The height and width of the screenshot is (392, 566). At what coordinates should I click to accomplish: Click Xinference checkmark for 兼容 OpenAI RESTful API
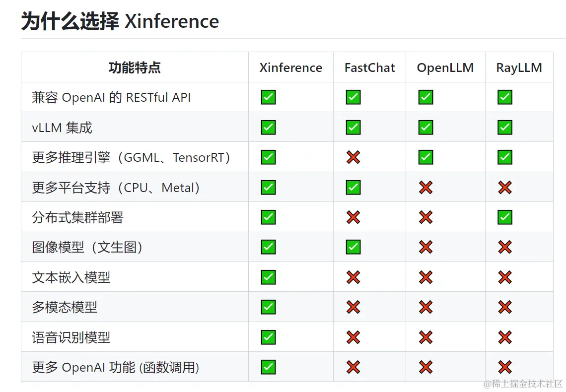pos(268,97)
